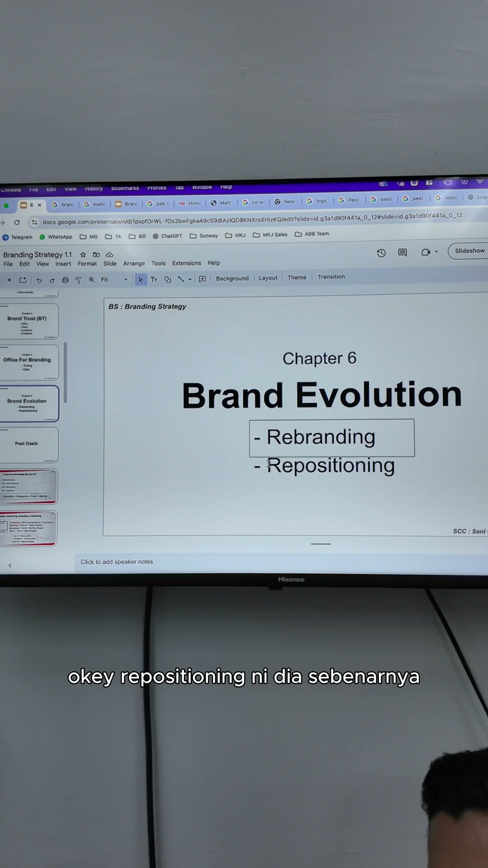
Task: Select the Brand Trust (BT) slide thumbnail
Action: (28, 321)
